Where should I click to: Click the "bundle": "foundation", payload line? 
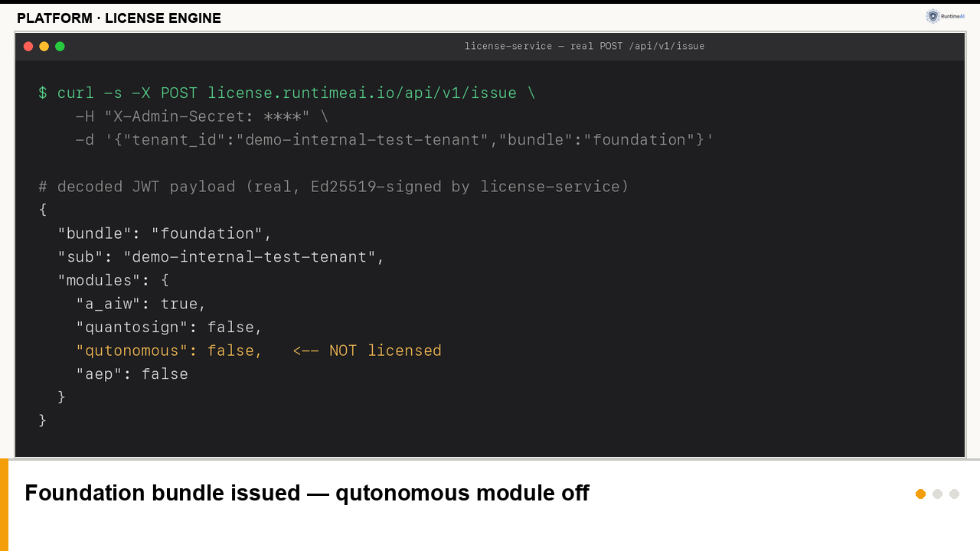pyautogui.click(x=165, y=233)
